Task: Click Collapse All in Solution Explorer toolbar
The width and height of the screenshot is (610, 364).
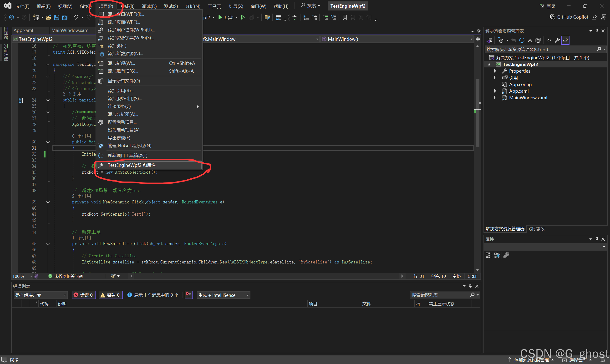Action: point(530,40)
